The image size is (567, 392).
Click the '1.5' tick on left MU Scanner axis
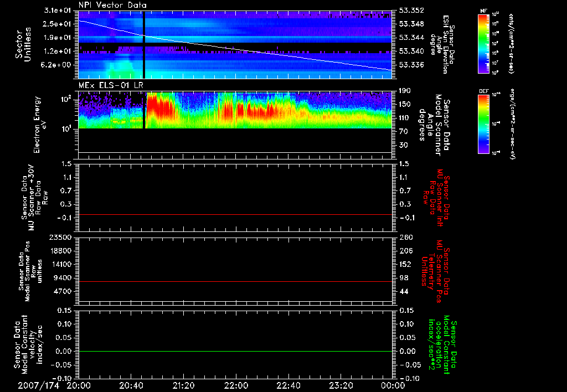click(x=66, y=164)
